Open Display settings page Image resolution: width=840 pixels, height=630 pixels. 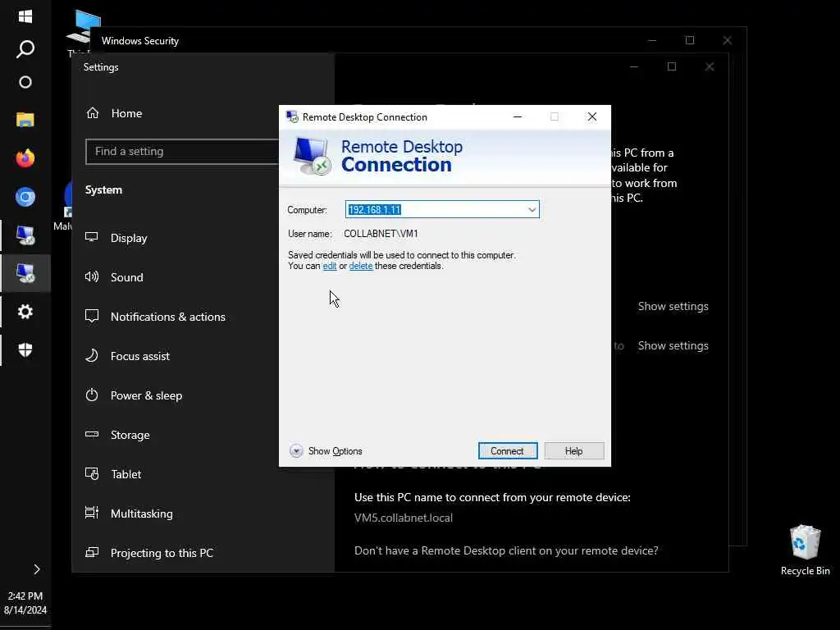pyautogui.click(x=129, y=239)
